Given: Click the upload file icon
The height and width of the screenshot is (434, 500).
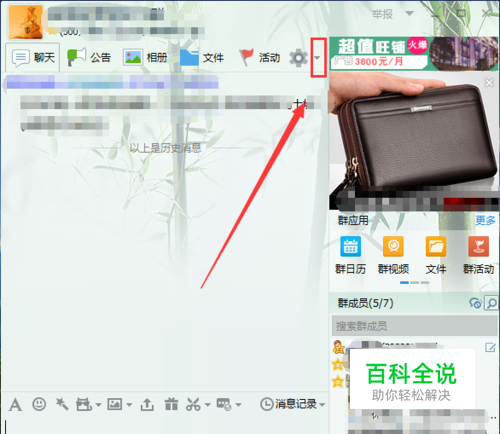Looking at the screenshot, I should 147,404.
